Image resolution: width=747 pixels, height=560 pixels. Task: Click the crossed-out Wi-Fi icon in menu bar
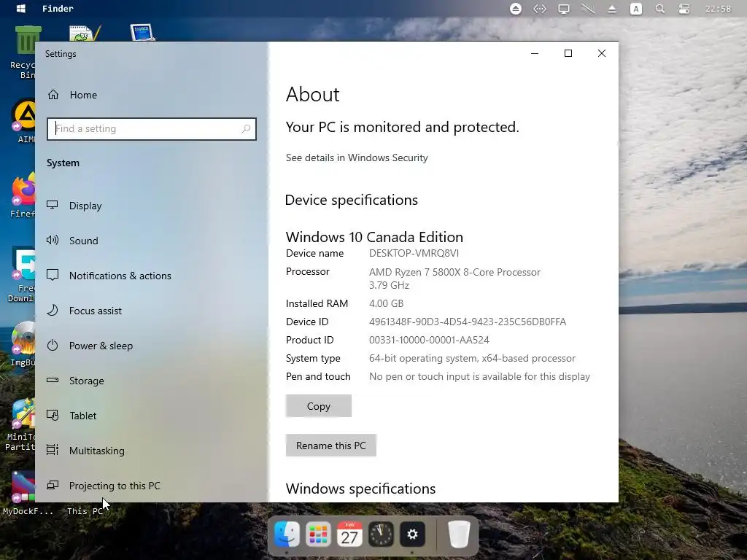pos(588,9)
